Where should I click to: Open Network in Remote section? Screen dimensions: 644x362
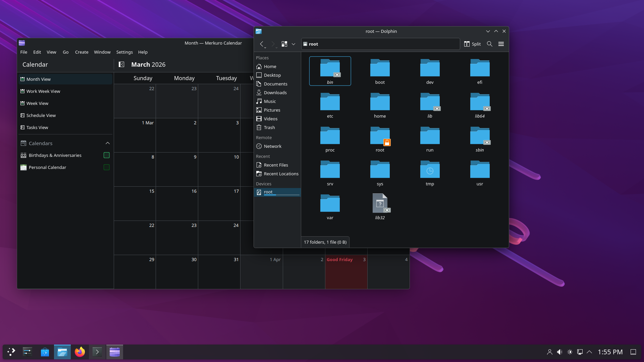click(277, 146)
